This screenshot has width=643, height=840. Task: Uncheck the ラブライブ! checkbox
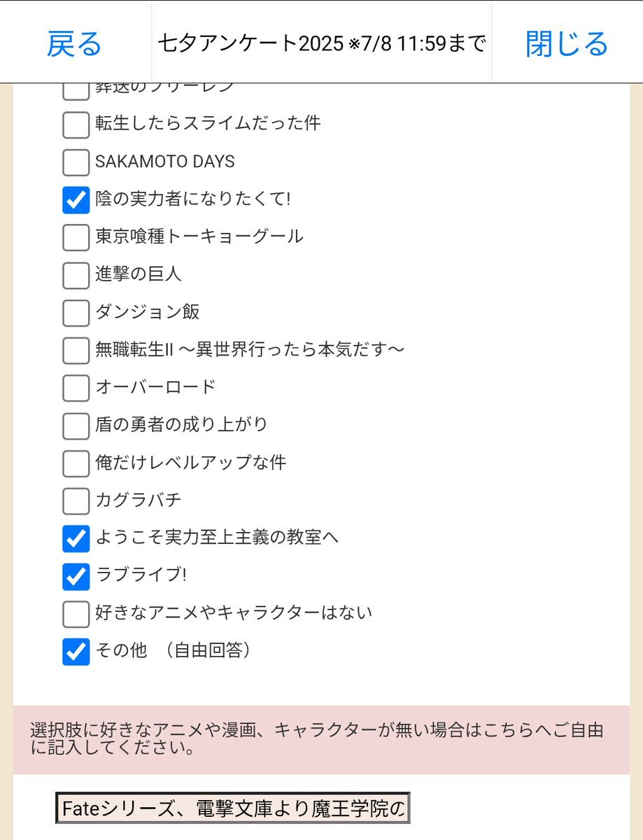(76, 576)
